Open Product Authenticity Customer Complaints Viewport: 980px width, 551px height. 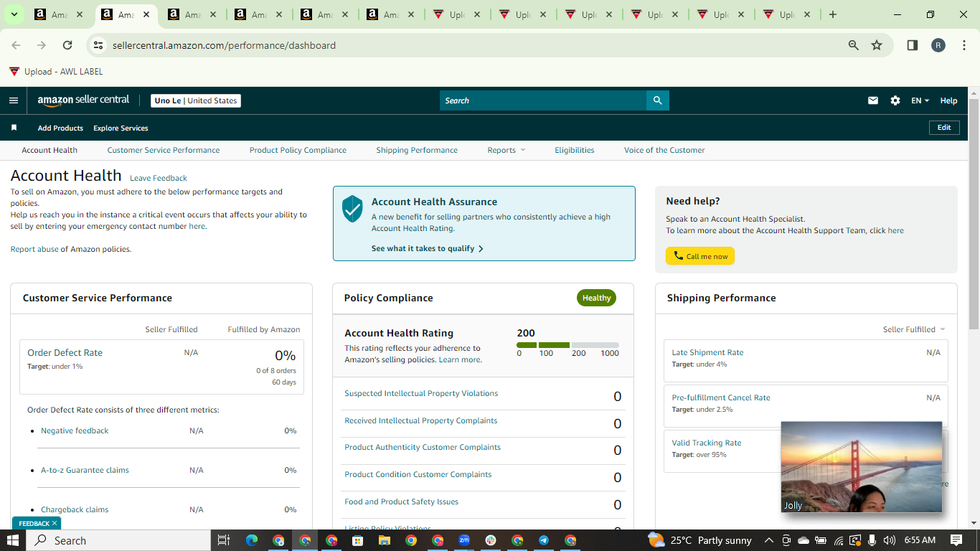(x=423, y=447)
